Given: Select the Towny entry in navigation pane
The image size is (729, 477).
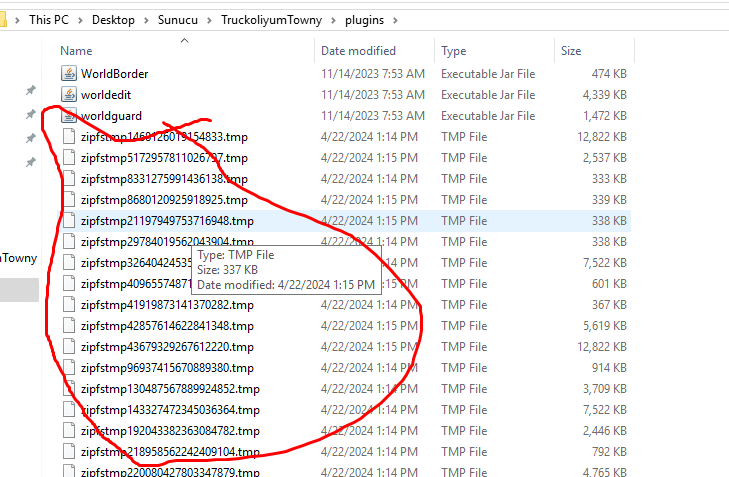Looking at the screenshot, I should coord(19,258).
